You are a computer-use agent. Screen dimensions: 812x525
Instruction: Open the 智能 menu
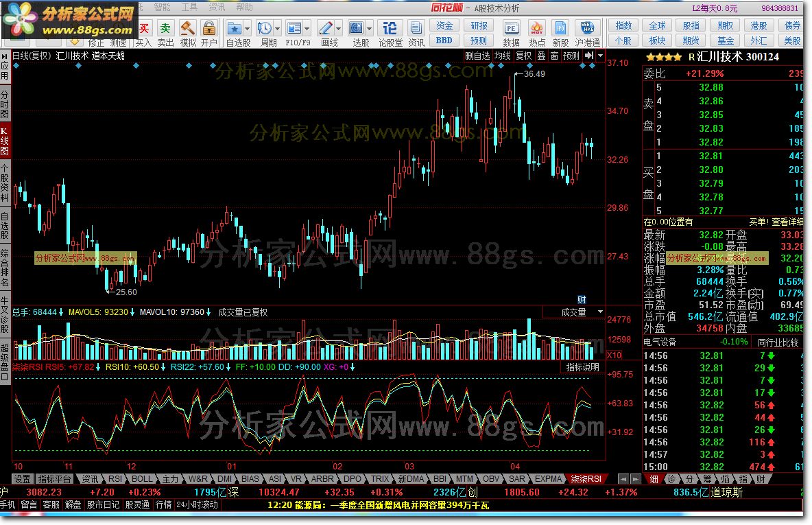point(162,8)
